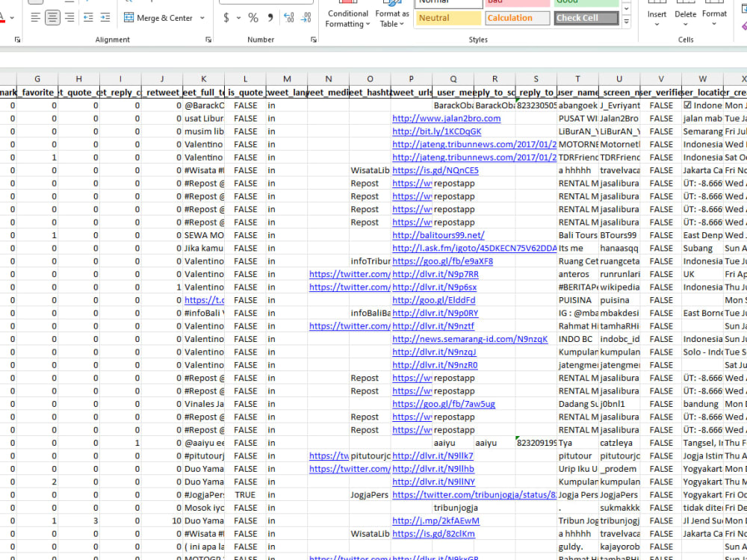747x560 pixels.
Task: Open the news.semarang-id.com/N9nzqK link
Action: coord(470,339)
